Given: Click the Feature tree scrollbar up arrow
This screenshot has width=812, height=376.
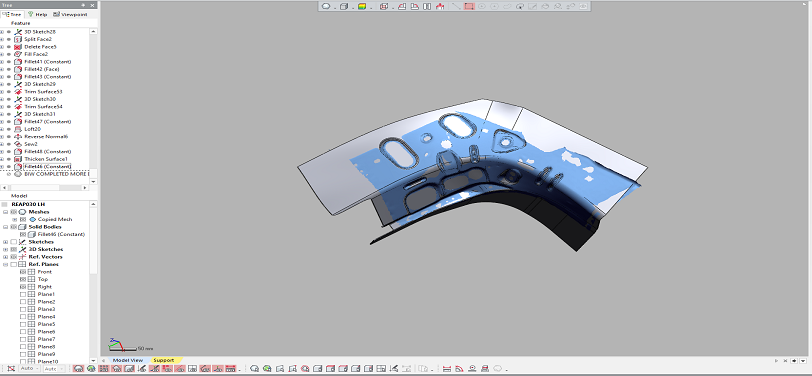Looking at the screenshot, I should pyautogui.click(x=93, y=31).
